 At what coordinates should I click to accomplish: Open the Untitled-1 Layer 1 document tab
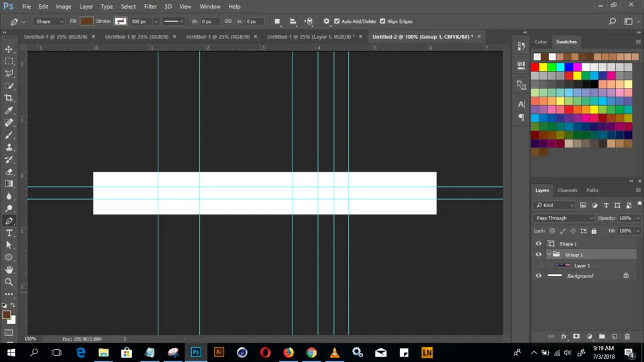point(311,36)
